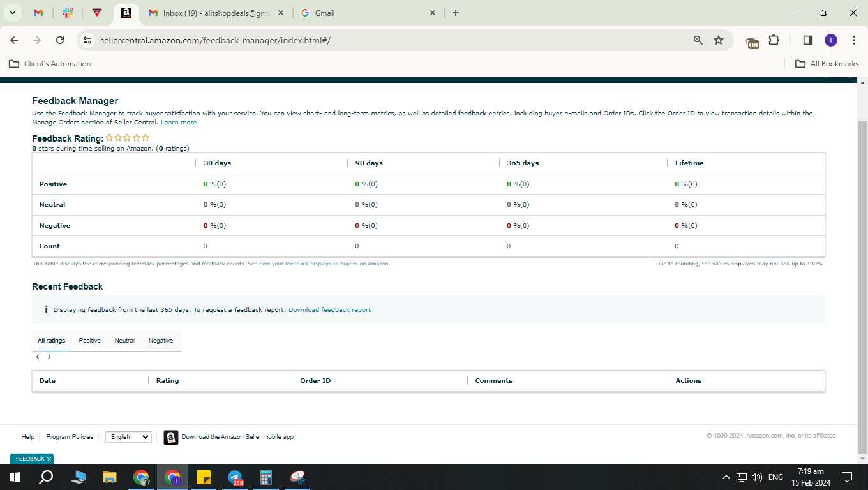Open the volume control in system tray

pos(758,477)
